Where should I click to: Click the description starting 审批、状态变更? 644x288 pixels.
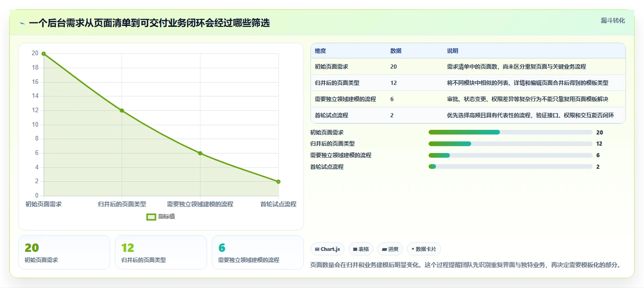(527, 99)
